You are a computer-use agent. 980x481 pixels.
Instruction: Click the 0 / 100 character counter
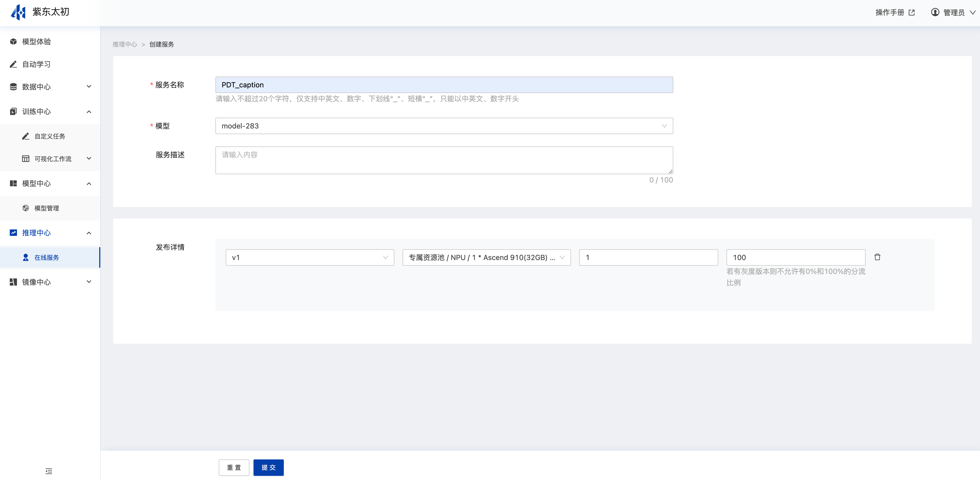pos(661,180)
